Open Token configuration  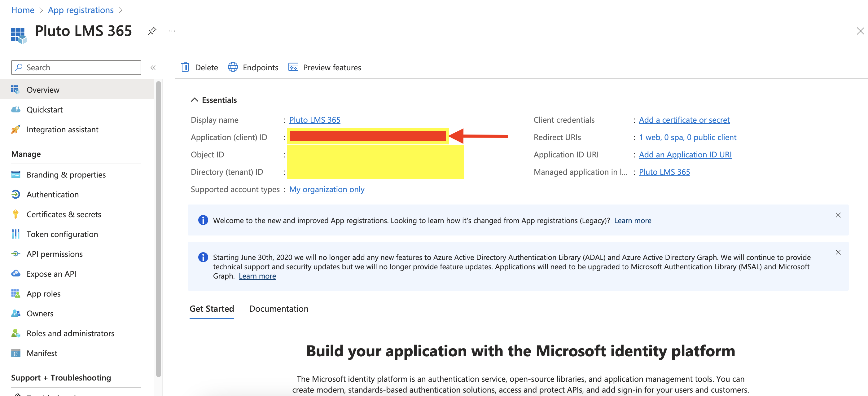(x=77, y=234)
